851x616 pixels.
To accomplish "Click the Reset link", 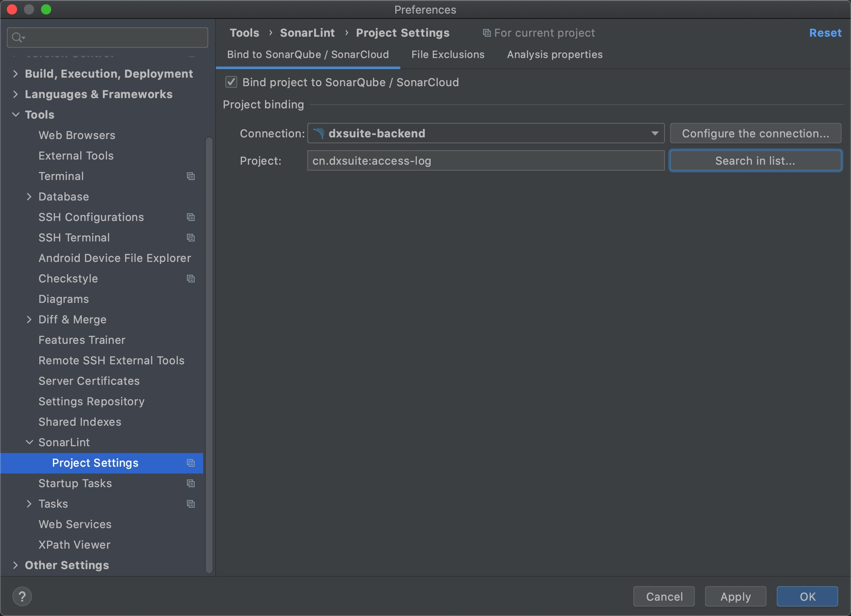I will [x=825, y=33].
